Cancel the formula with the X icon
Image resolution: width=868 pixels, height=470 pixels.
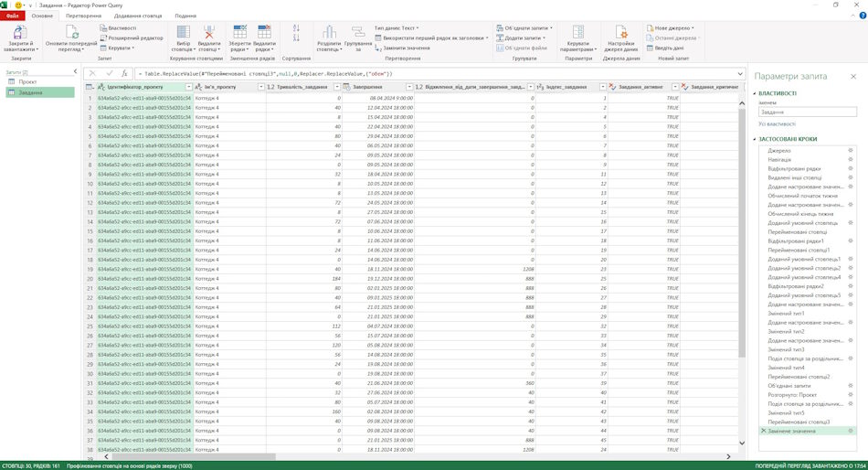pos(92,73)
